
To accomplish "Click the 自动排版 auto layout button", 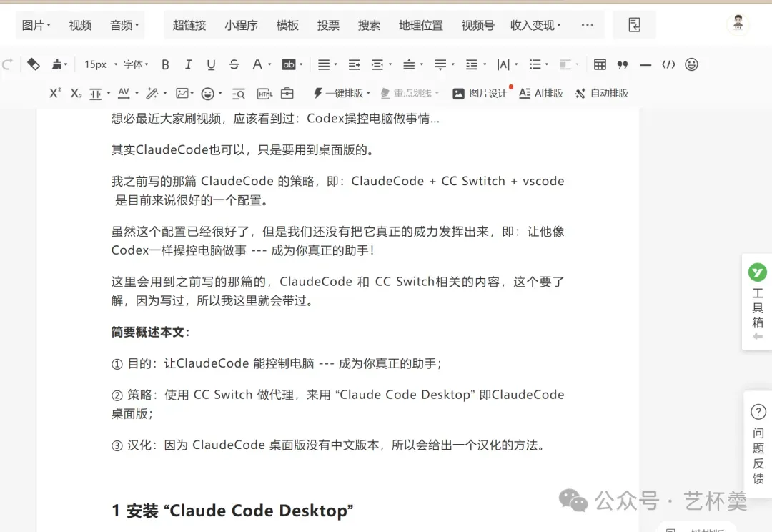I will click(602, 93).
